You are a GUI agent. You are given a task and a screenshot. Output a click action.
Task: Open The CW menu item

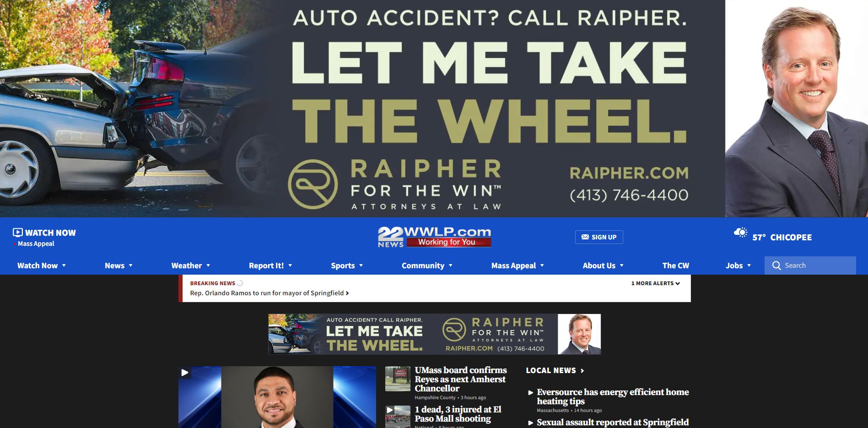point(675,265)
